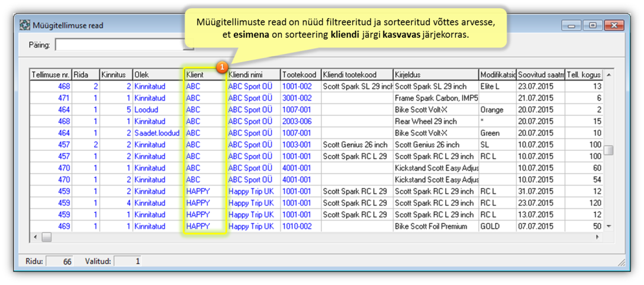Select the Saadet.loodud status cell

(x=158, y=133)
